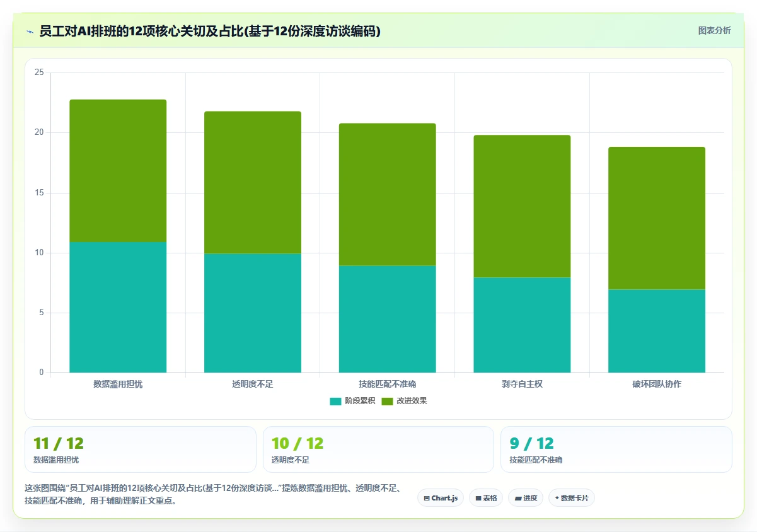
Task: Click the green bar segment for 透明度不足
Action: [x=253, y=182]
